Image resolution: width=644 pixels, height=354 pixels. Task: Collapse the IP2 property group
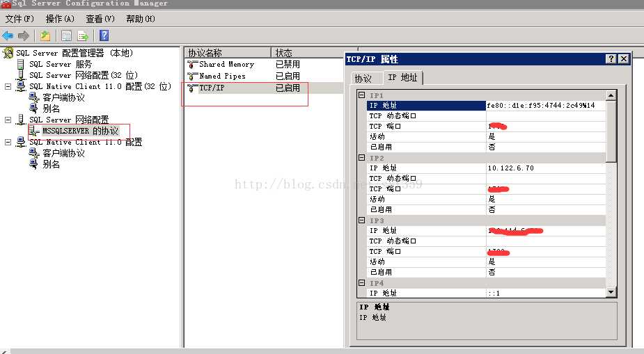tap(362, 157)
